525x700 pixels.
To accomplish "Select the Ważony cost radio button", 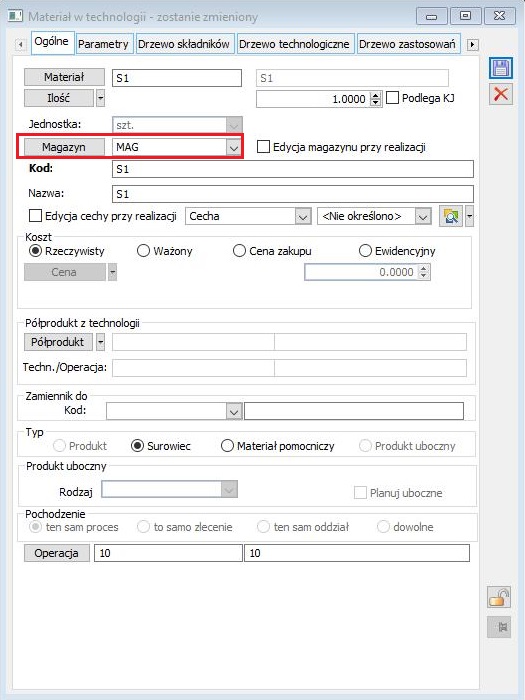I will click(143, 251).
